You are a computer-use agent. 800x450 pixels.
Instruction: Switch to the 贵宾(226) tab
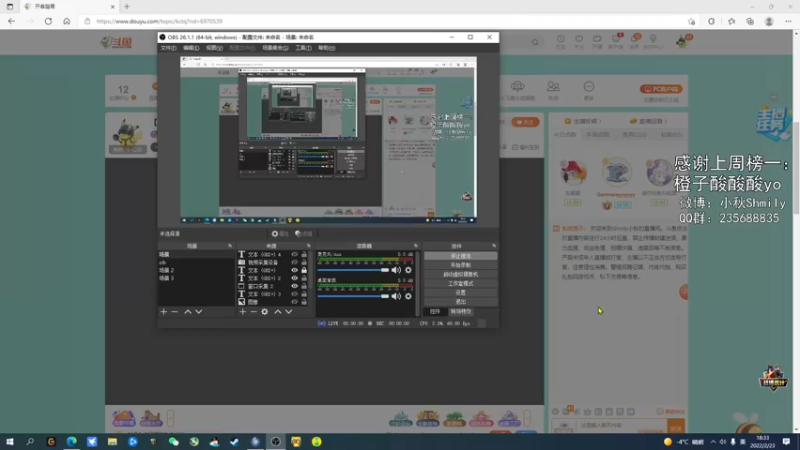point(635,135)
